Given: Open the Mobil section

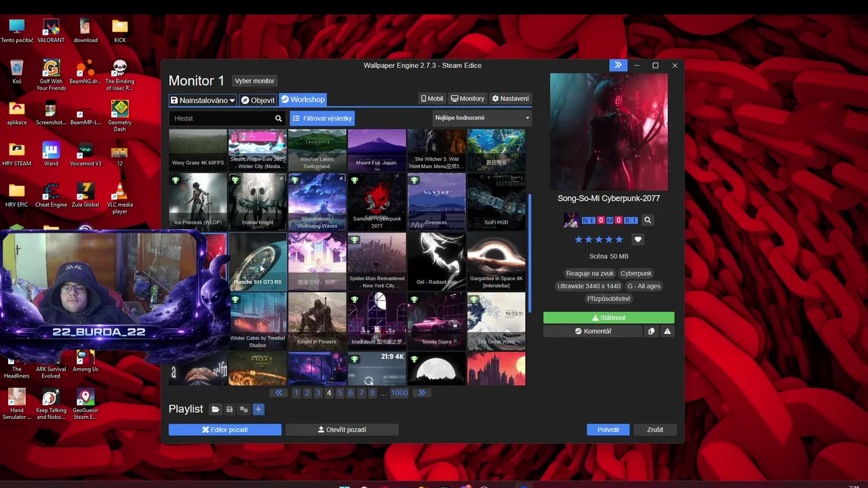Looking at the screenshot, I should pyautogui.click(x=432, y=98).
